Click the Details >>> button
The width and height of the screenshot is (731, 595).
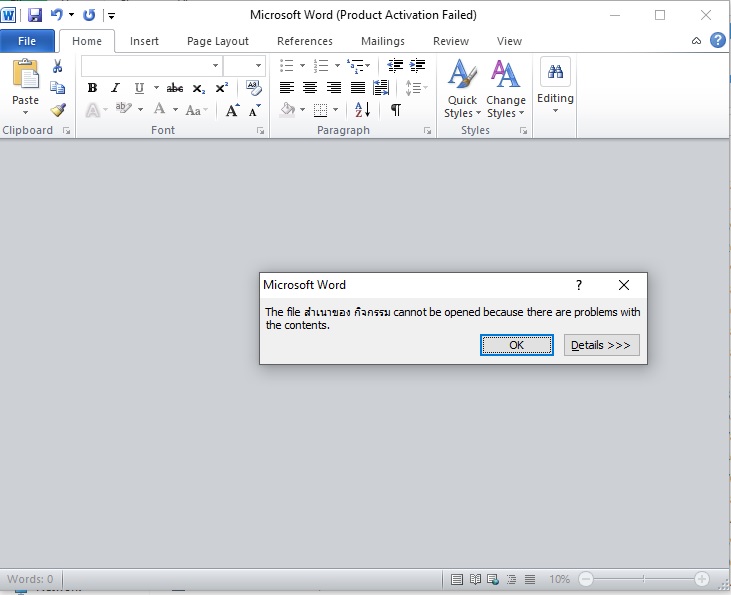tap(601, 345)
